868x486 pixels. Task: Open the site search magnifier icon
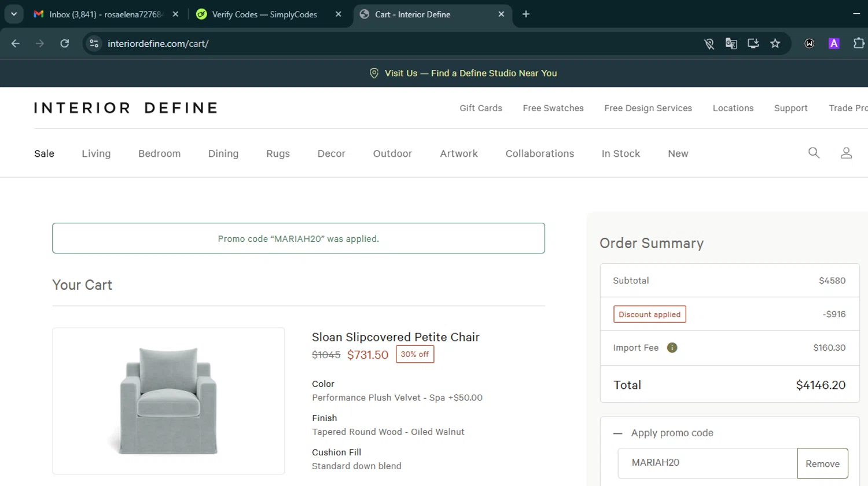[814, 153]
